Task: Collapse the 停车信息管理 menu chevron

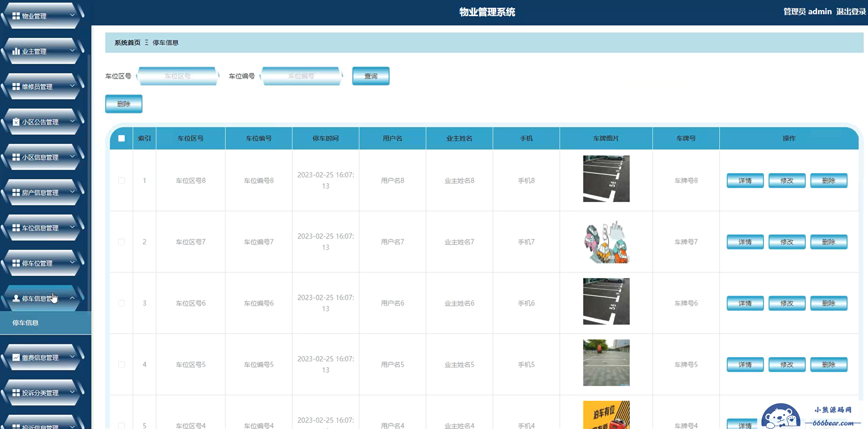Action: (x=72, y=298)
